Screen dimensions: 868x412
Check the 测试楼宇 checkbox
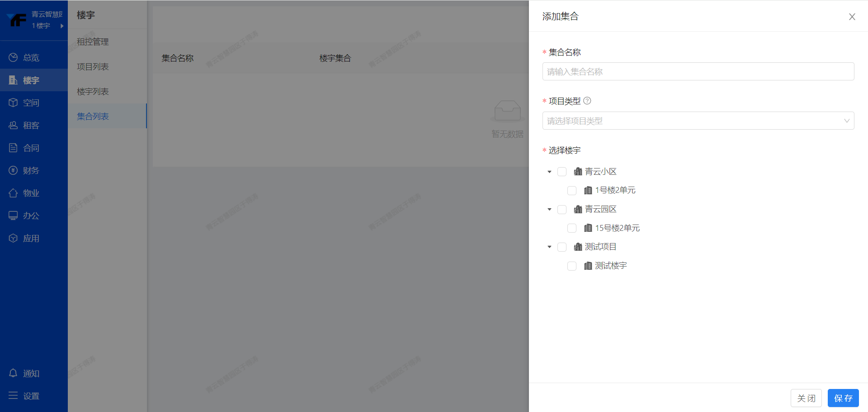pyautogui.click(x=572, y=266)
